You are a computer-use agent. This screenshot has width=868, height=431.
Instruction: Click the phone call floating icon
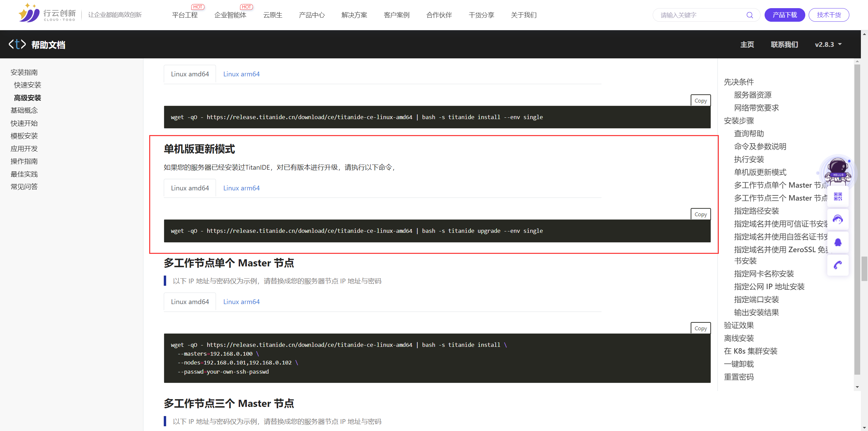(x=838, y=265)
